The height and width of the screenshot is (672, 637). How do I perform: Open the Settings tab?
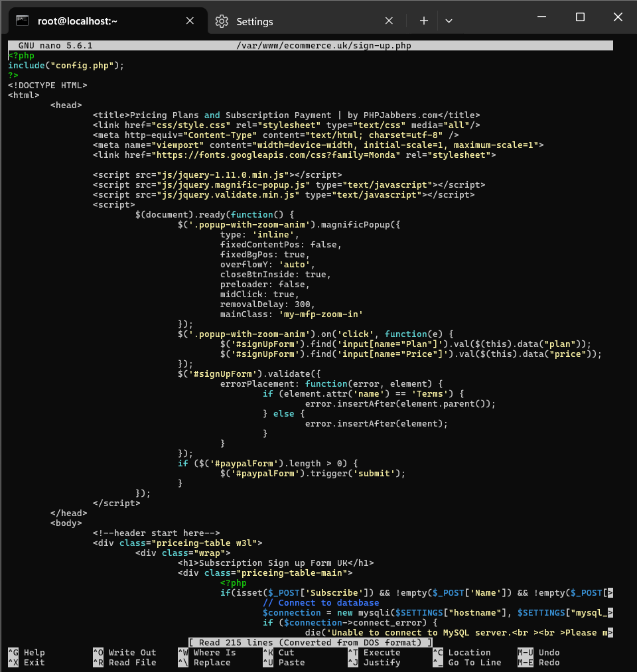click(x=255, y=21)
